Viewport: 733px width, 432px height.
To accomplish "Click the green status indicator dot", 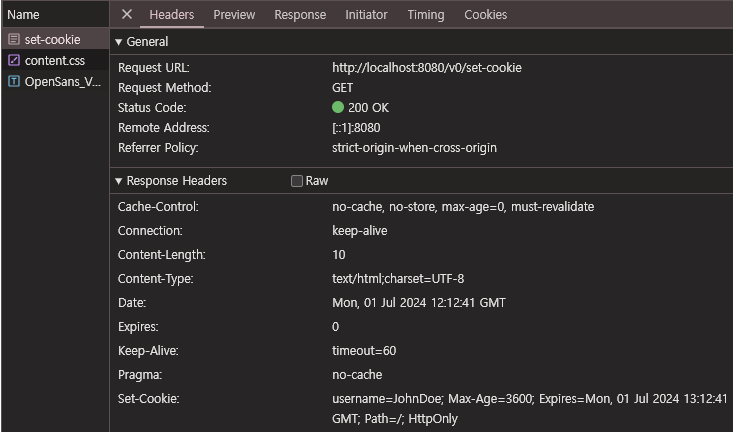I will 338,108.
